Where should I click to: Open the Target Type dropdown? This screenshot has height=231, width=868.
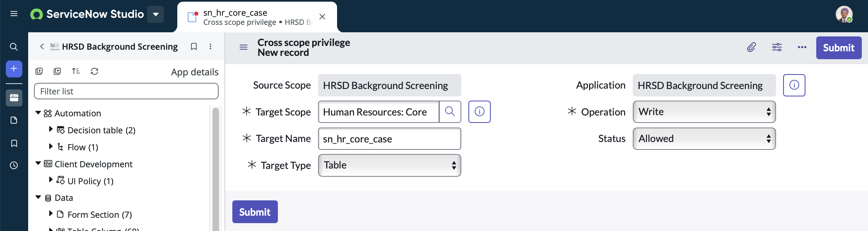(x=389, y=165)
